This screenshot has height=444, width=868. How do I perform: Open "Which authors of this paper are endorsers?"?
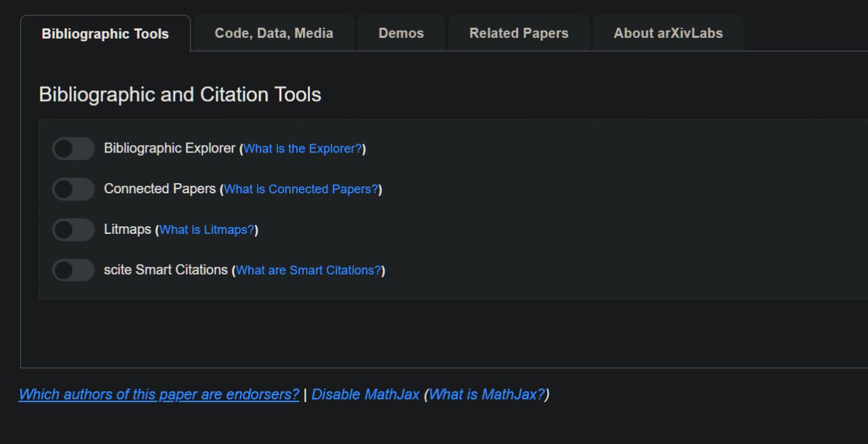click(159, 395)
